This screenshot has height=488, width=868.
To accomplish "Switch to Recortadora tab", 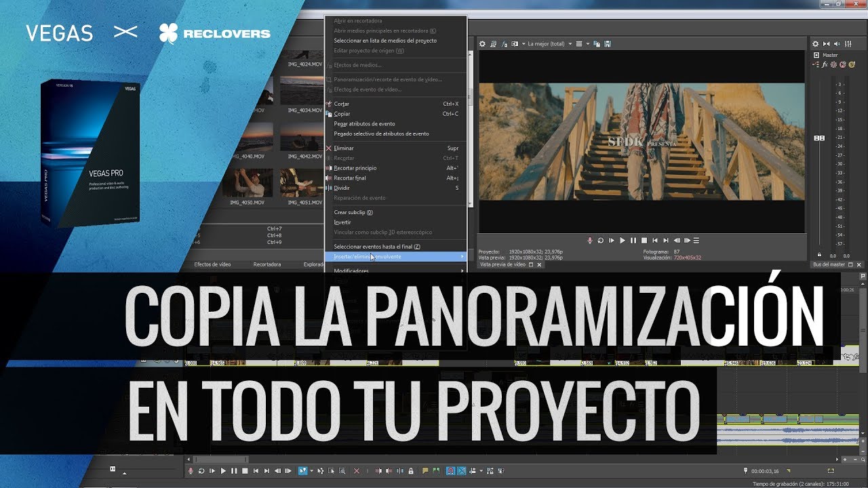I will 267,264.
